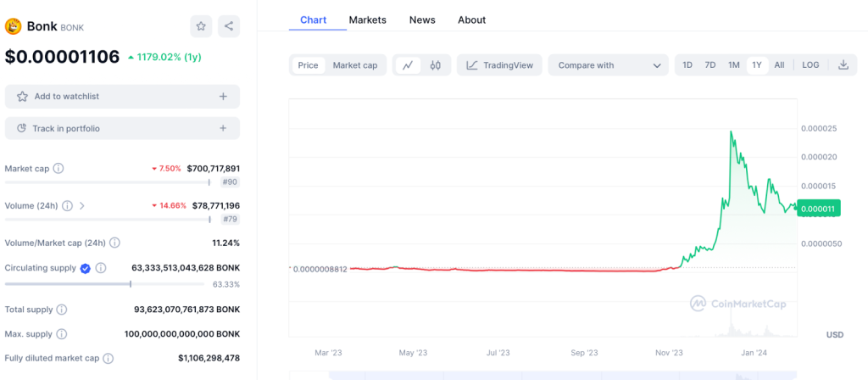The height and width of the screenshot is (380, 868).
Task: Click 93,623,070,761,873 BONK total supply value
Action: click(187, 309)
